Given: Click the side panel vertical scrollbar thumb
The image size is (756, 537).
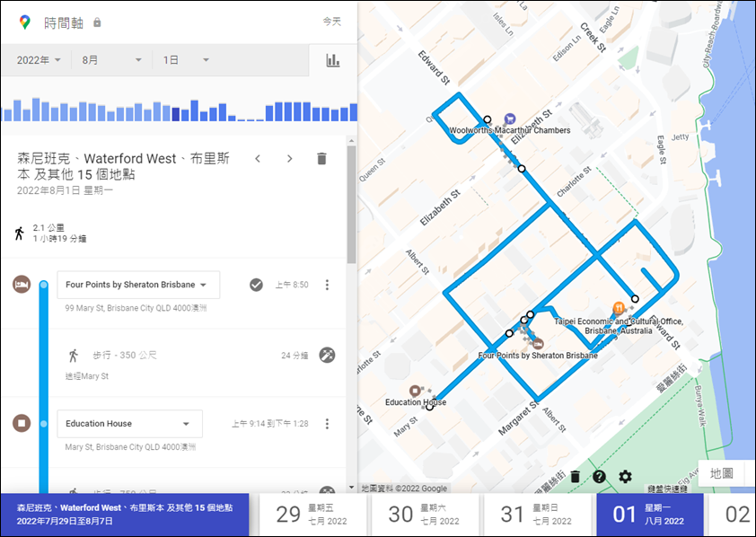Looking at the screenshot, I should [351, 205].
